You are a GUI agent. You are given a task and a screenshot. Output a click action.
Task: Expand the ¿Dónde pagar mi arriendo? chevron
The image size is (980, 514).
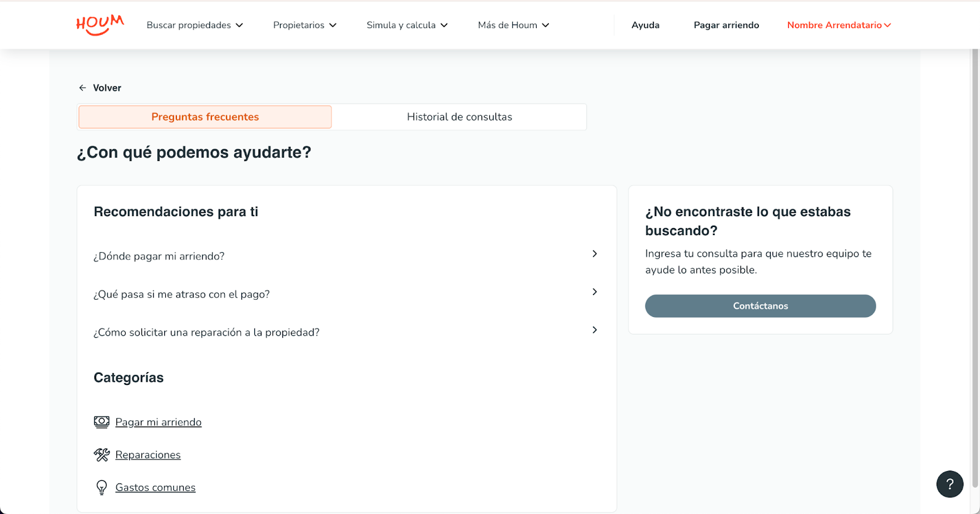click(x=594, y=254)
